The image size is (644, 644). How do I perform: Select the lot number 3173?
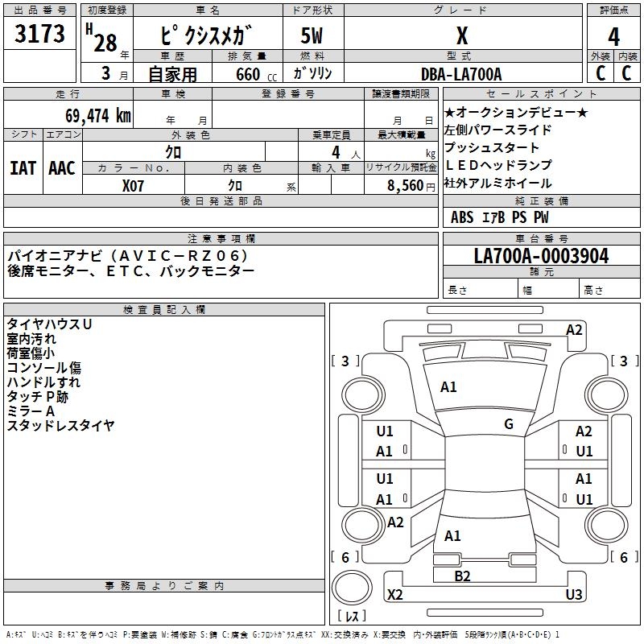[x=39, y=34]
